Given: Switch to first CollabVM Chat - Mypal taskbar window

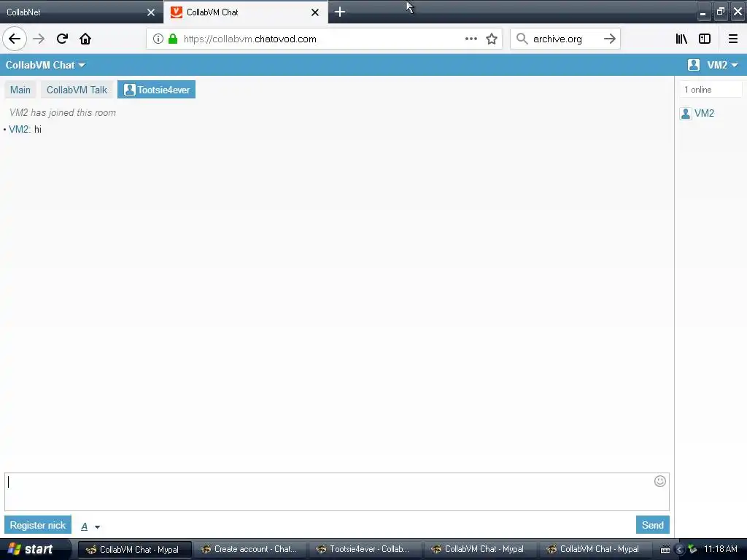Looking at the screenshot, I should (x=135, y=550).
